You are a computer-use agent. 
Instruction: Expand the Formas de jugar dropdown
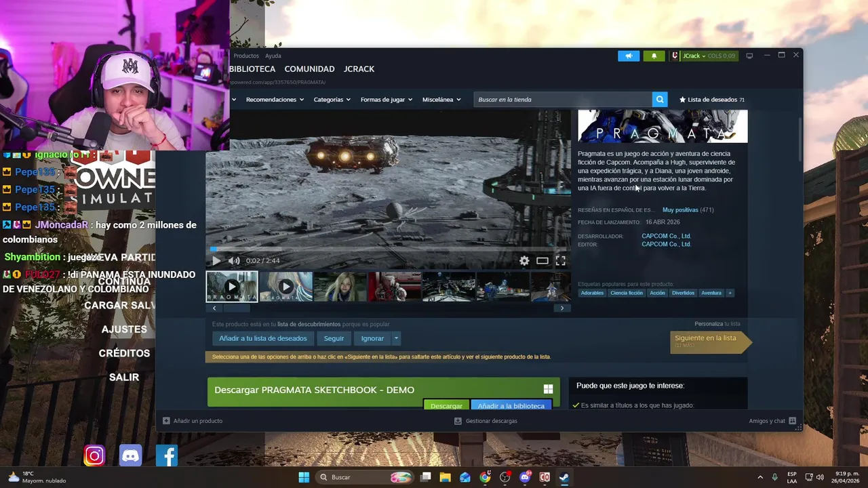pyautogui.click(x=386, y=100)
